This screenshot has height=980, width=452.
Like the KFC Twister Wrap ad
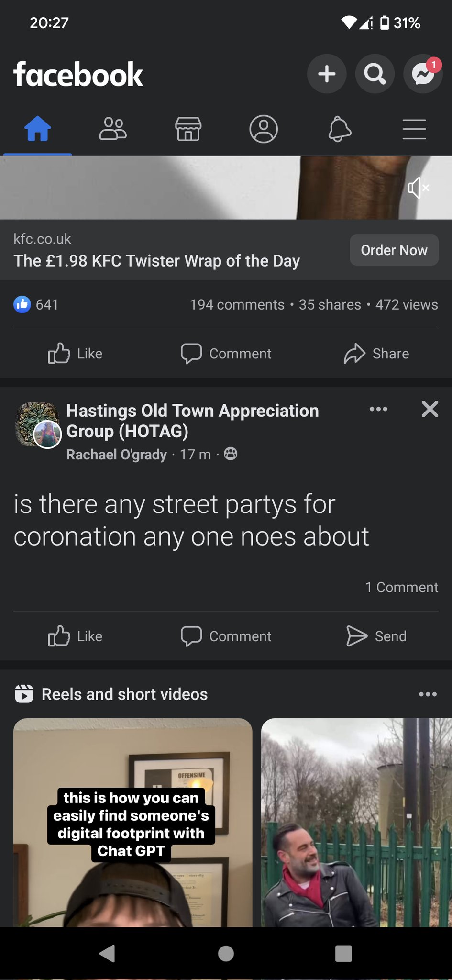point(76,354)
